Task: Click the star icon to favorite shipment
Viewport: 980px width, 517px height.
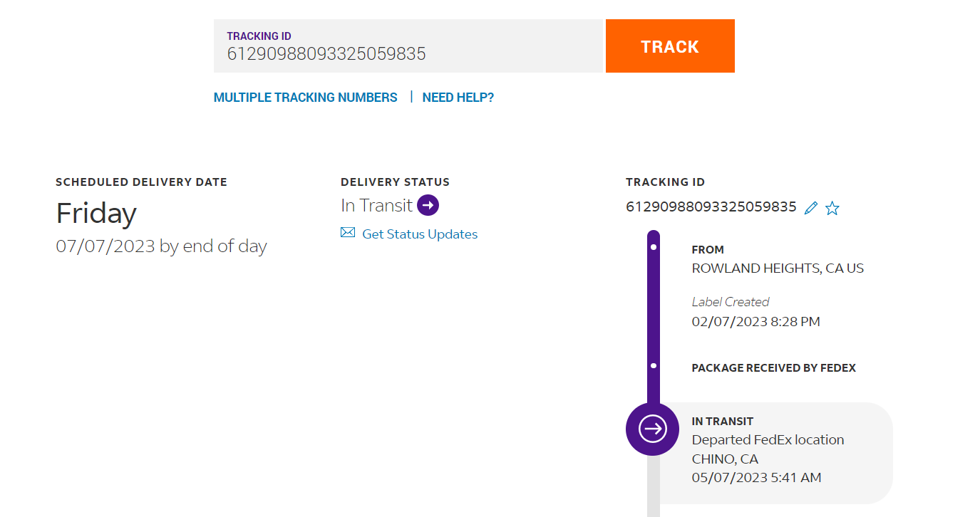Action: tap(832, 208)
